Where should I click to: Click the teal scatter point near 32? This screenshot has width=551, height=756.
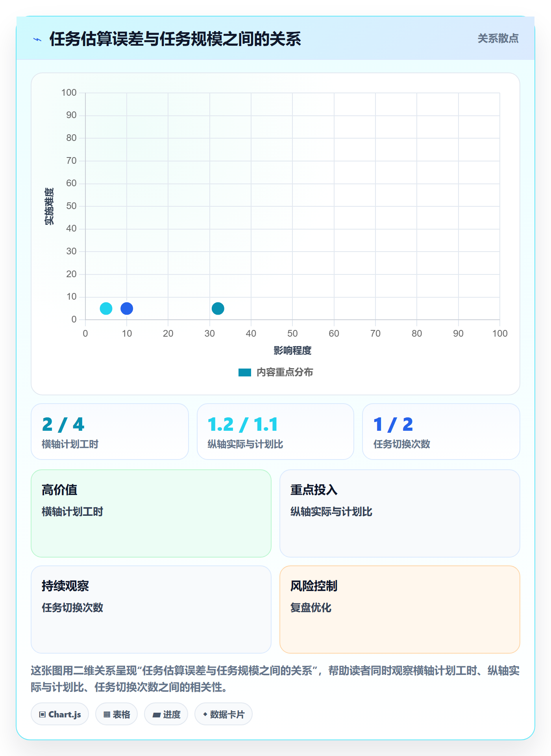218,308
